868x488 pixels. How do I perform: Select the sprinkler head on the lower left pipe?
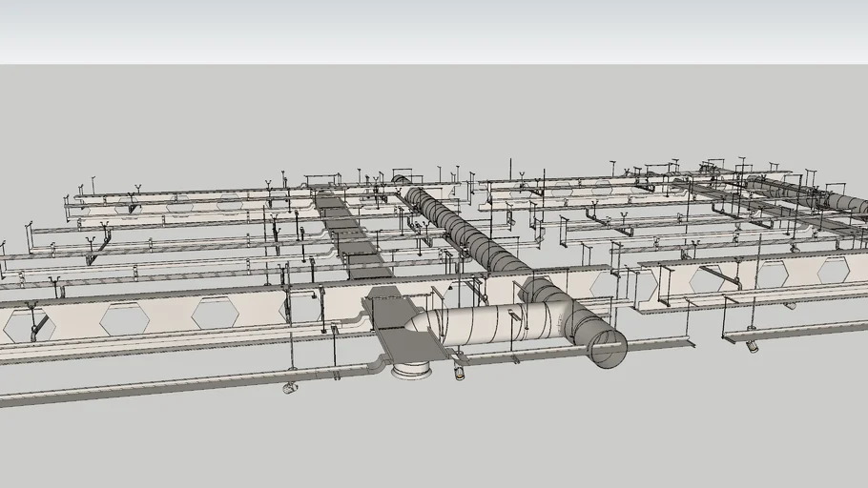[x=289, y=388]
